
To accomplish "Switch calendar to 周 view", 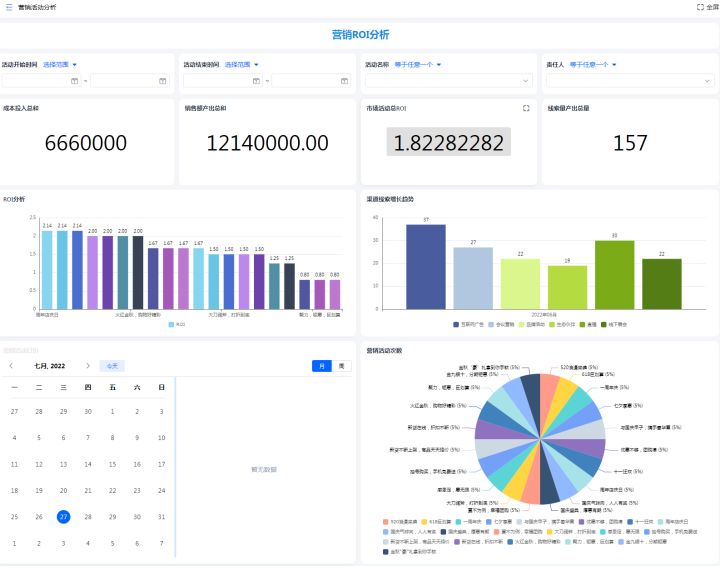I will [x=341, y=366].
